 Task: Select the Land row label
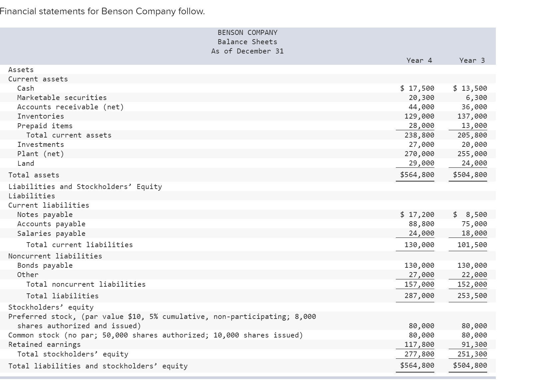[x=26, y=163]
